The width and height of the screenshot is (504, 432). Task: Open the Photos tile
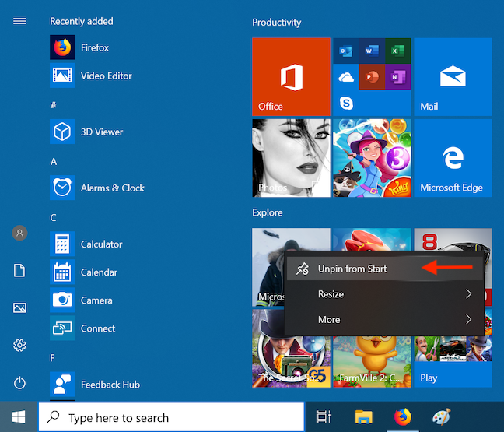point(291,158)
